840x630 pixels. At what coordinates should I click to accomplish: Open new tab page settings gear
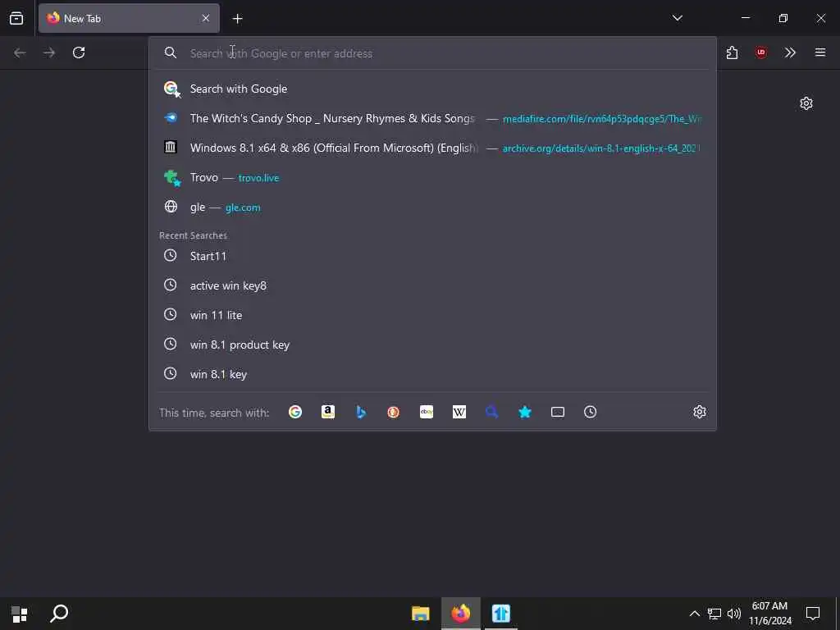point(806,103)
